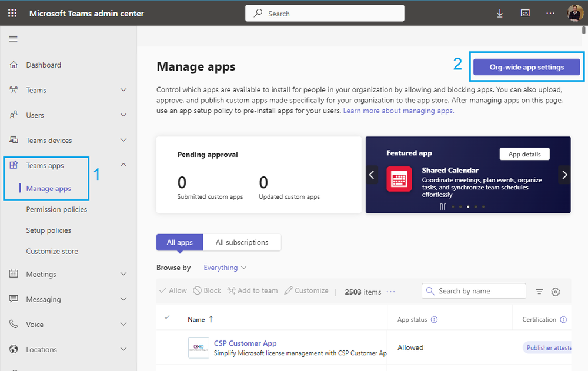Follow Learn more about managing apps link
The width and height of the screenshot is (588, 371).
tap(399, 111)
